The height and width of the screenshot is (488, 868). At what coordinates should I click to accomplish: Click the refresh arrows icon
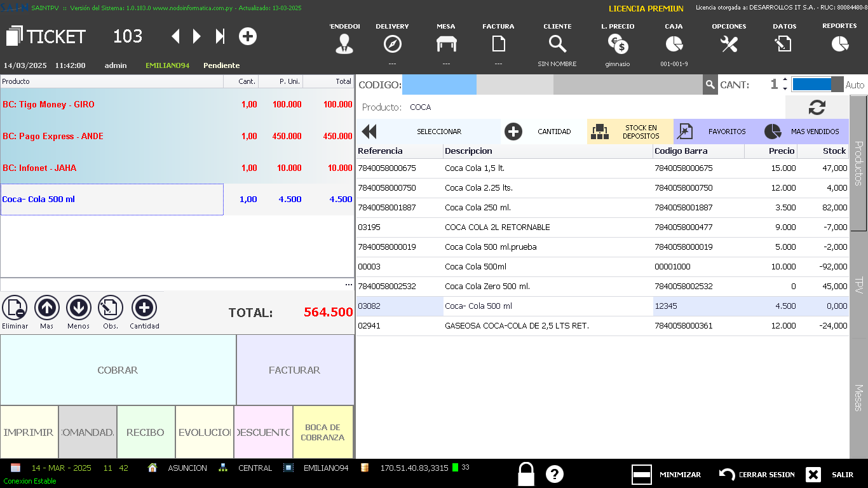click(x=817, y=107)
